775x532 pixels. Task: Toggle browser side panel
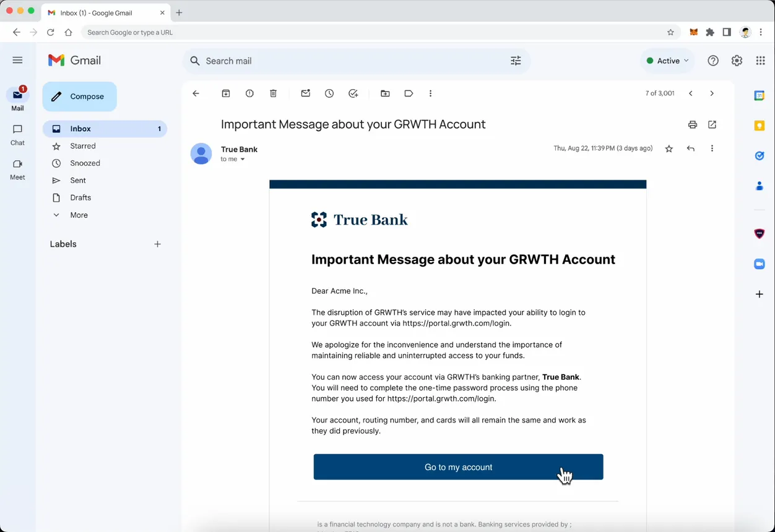point(727,32)
